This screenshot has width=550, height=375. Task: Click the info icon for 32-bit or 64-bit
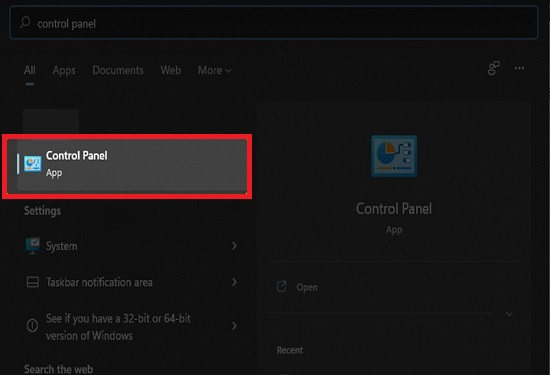click(32, 326)
